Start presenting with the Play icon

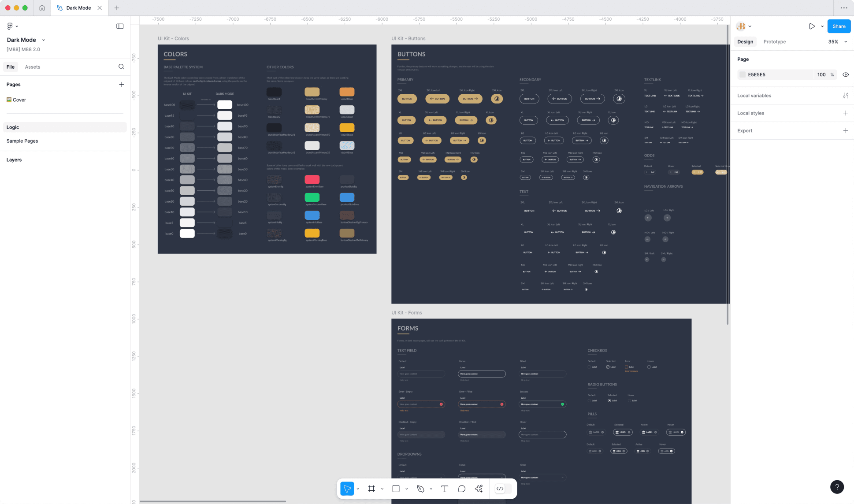coord(812,26)
